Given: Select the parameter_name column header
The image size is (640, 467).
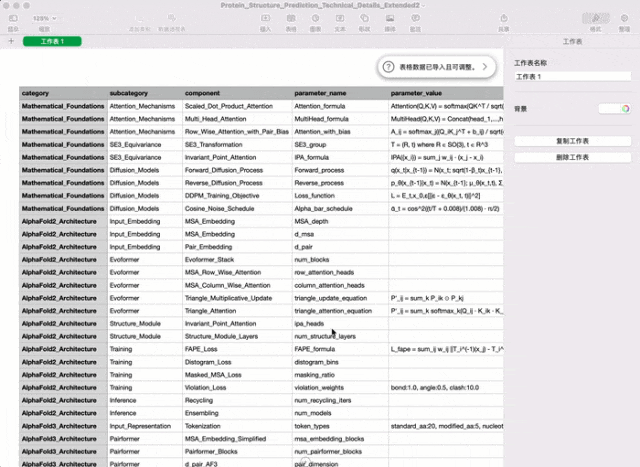Looking at the screenshot, I should pos(340,93).
